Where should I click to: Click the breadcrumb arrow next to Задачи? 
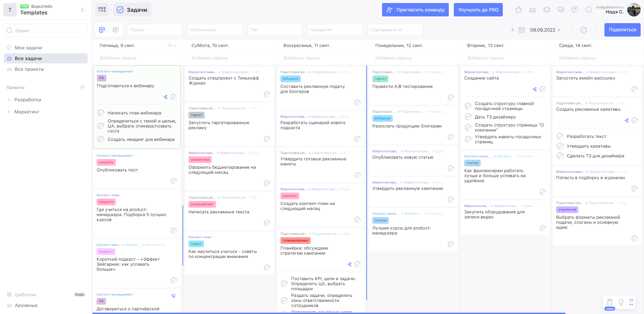click(x=111, y=10)
